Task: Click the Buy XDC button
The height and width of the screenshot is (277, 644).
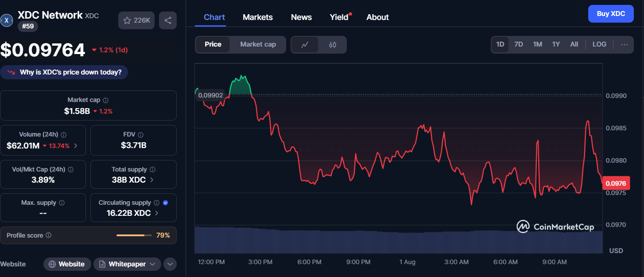Action: pos(611,14)
